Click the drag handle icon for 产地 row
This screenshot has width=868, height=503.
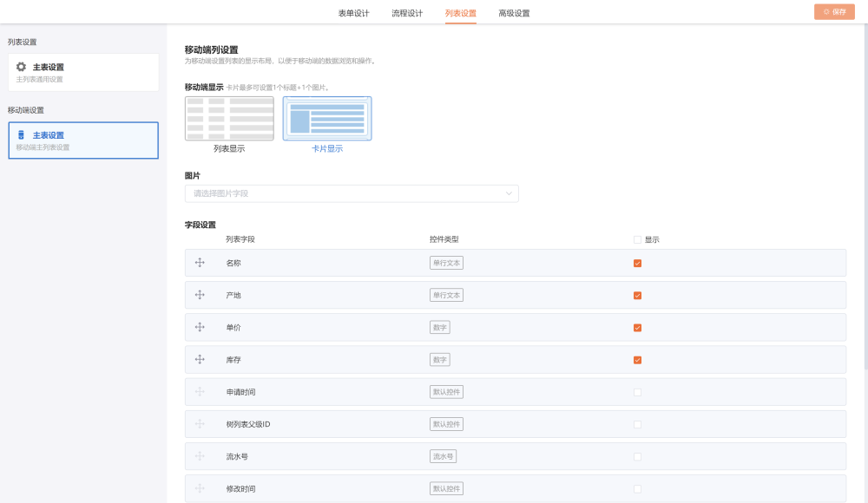point(200,295)
